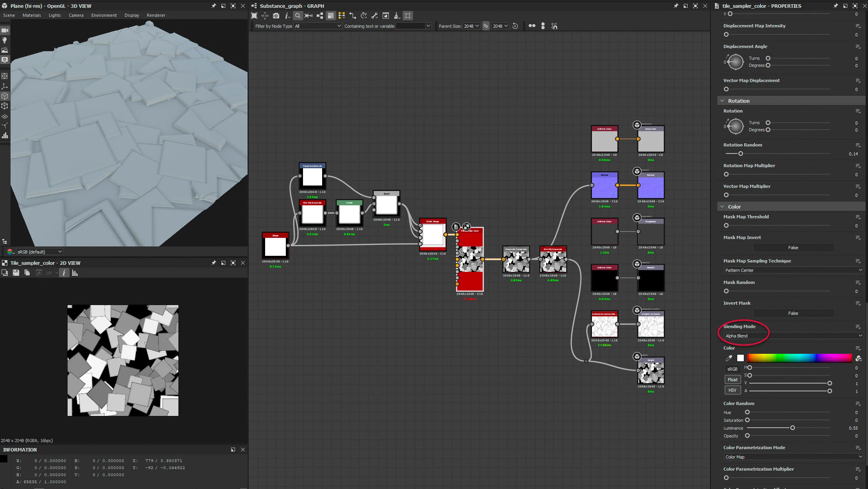868x489 pixels.
Task: Click the wrench tools icon in graph toolbar
Action: click(x=374, y=16)
